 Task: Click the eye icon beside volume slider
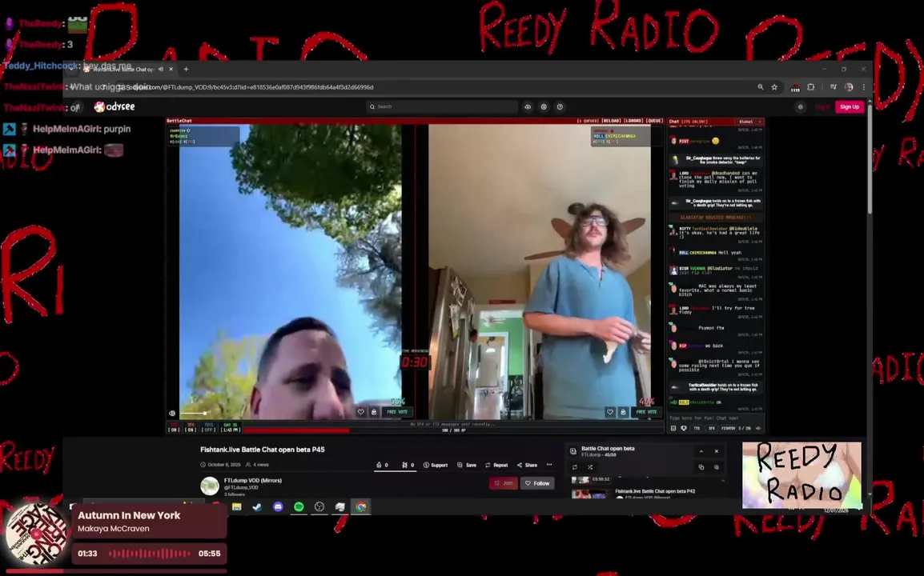point(172,414)
